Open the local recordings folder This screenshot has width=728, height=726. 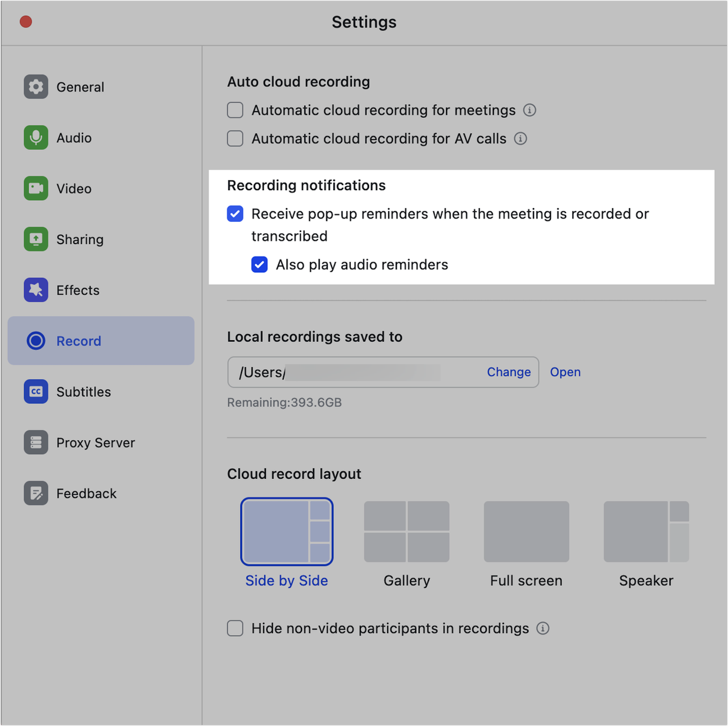[565, 372]
